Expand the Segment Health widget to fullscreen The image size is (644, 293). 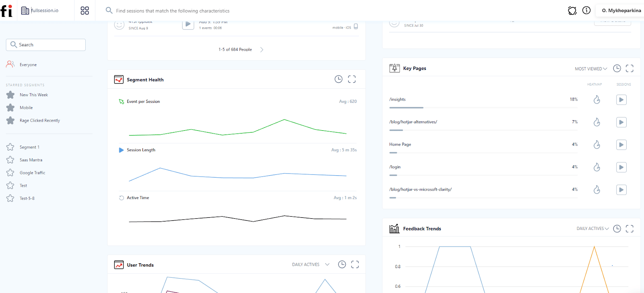click(x=352, y=79)
